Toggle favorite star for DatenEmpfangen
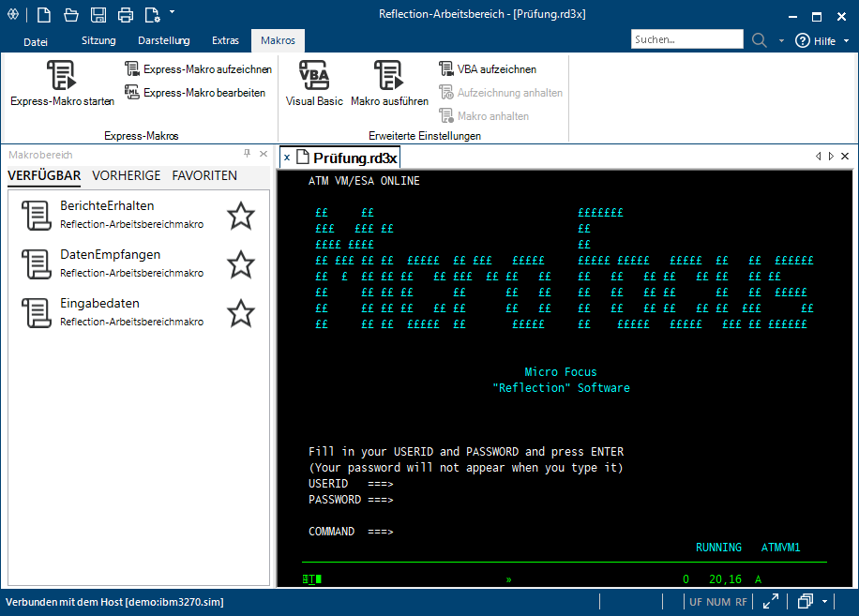Screen dimensions: 859x616 [x=241, y=264]
